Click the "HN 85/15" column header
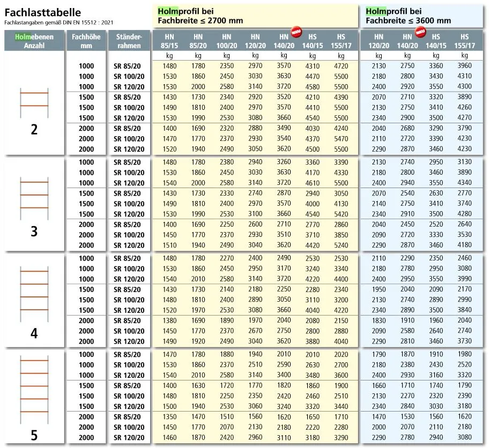 click(169, 41)
